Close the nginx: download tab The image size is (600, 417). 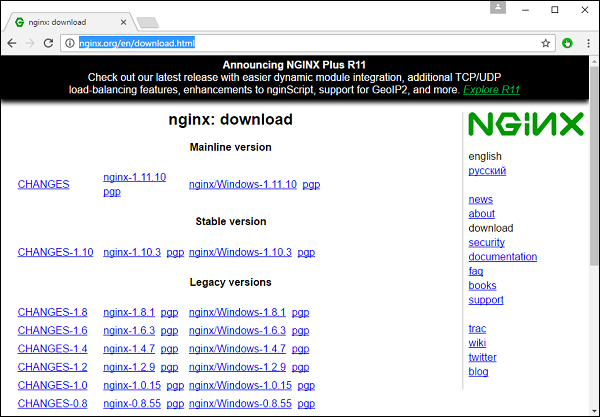121,21
